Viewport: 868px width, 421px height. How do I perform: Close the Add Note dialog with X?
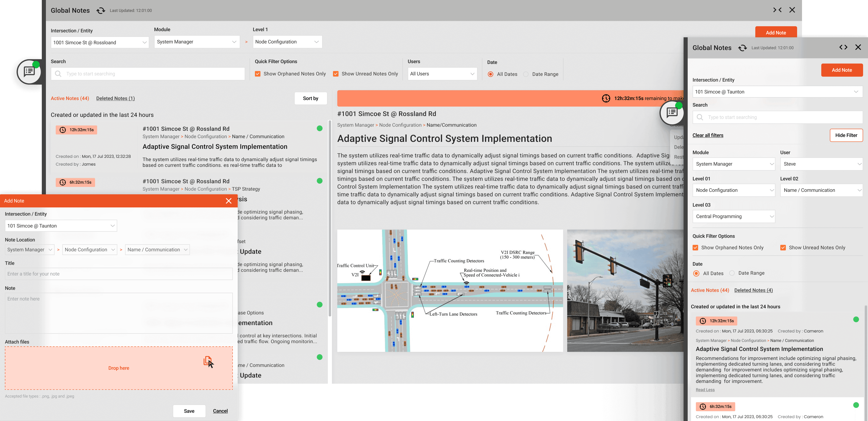(228, 201)
